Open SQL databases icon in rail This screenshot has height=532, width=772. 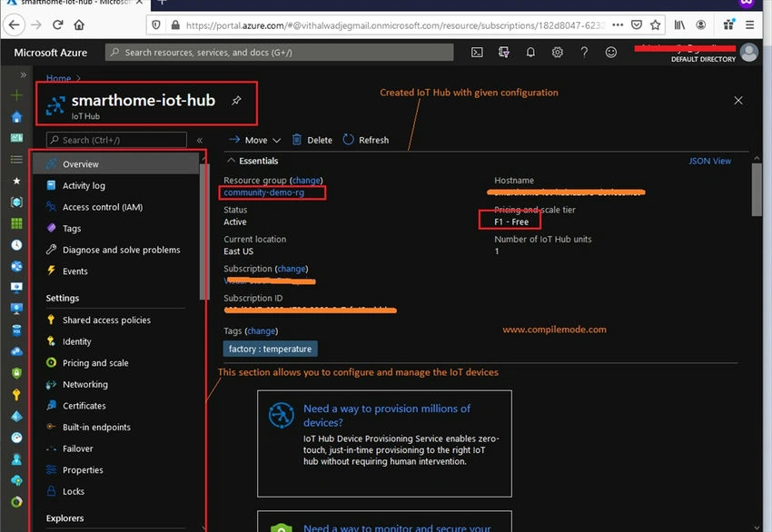point(16,330)
